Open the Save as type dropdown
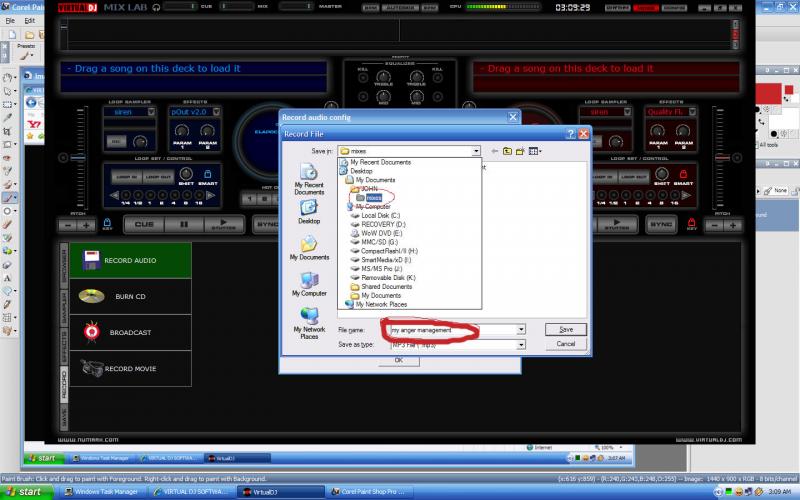The height and width of the screenshot is (500, 800). pyautogui.click(x=520, y=345)
